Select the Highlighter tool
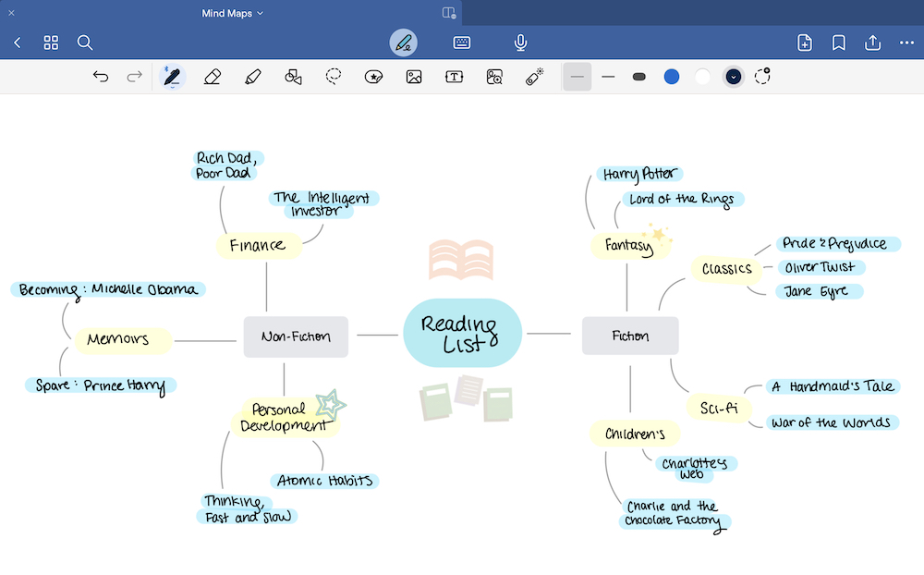The width and height of the screenshot is (924, 575). (x=253, y=77)
